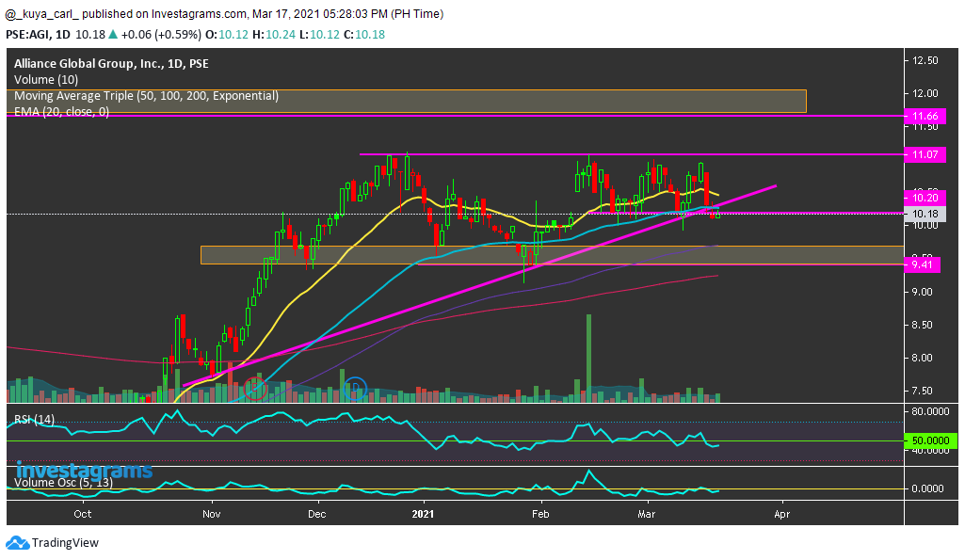Click the Feb label on time axis
This screenshot has width=965, height=560.
[540, 514]
